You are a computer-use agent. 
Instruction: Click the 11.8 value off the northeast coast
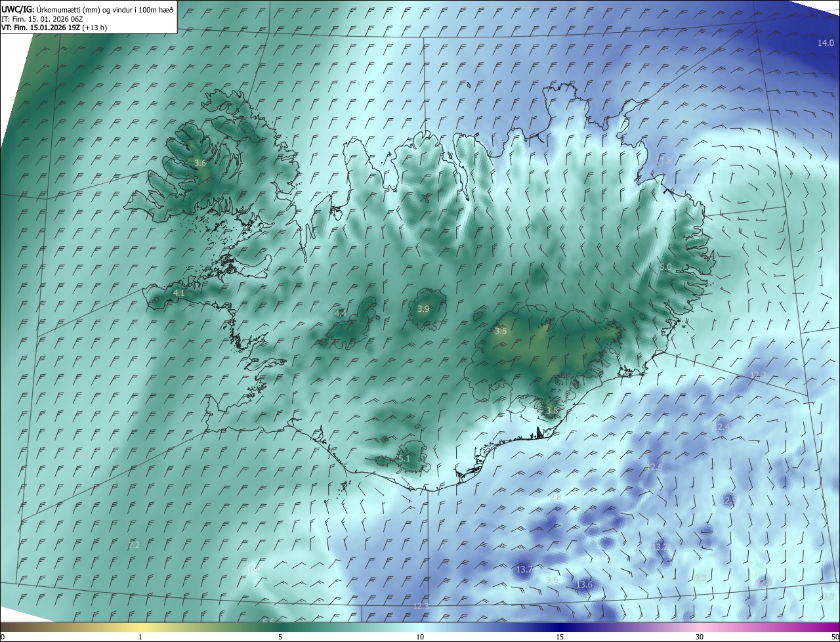coord(664,161)
